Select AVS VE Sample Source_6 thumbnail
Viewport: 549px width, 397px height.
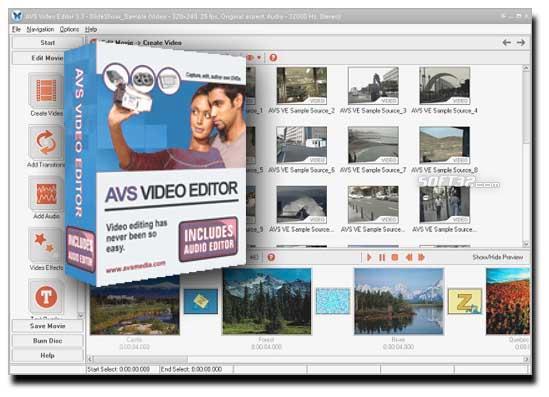pyautogui.click(x=301, y=145)
